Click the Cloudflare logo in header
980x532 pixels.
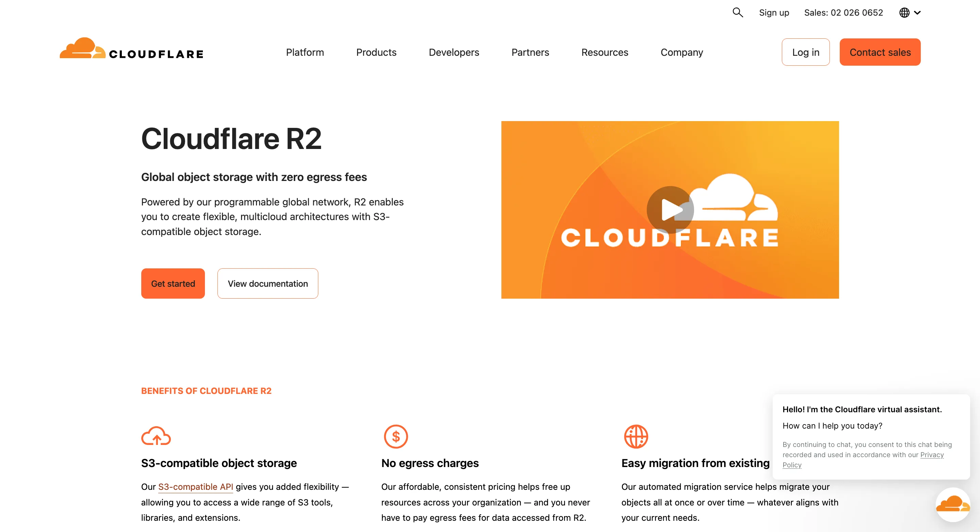coord(131,48)
